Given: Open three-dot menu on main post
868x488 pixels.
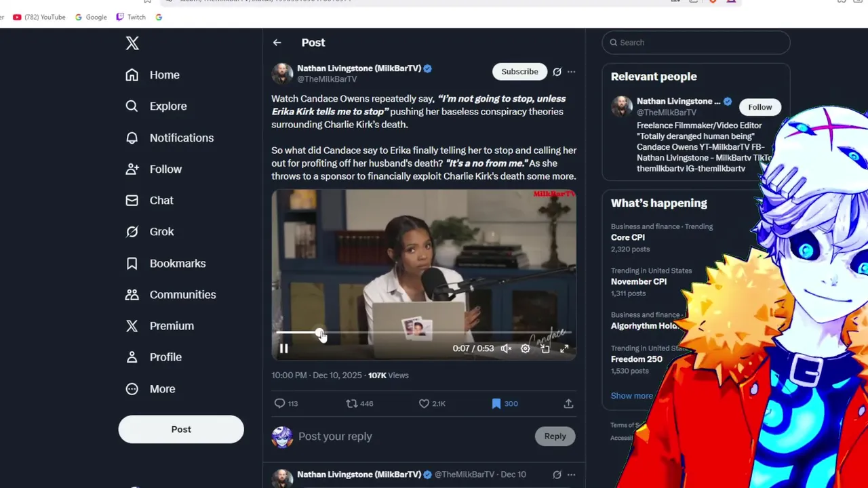Looking at the screenshot, I should click(x=571, y=72).
